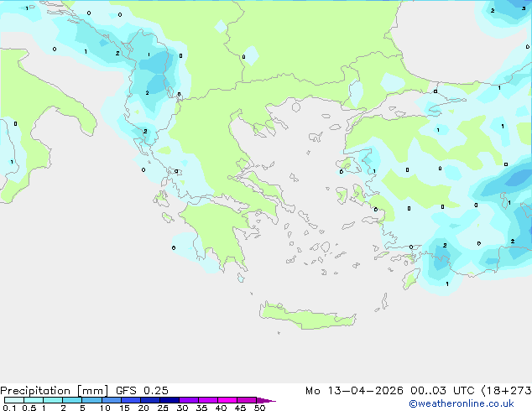Image resolution: width=532 pixels, height=411 pixels.
Task: Click the legend swatch between 10 and 15
Action: click(111, 400)
